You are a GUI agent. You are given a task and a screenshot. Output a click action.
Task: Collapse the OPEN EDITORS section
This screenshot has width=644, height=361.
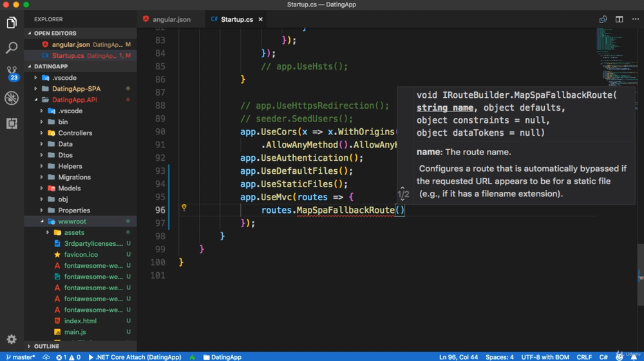[x=55, y=33]
